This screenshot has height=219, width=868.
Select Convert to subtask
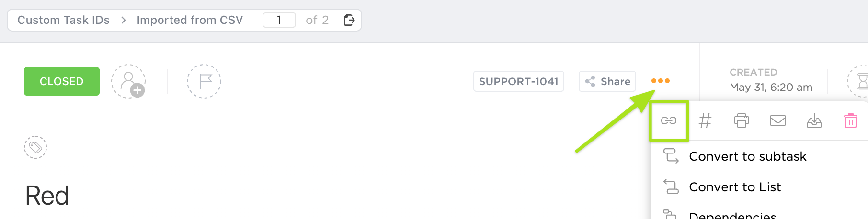[747, 156]
